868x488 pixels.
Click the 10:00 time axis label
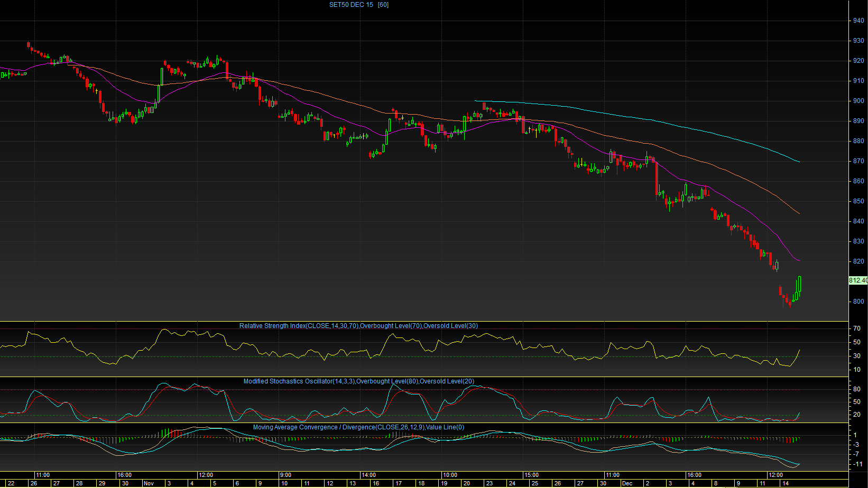pos(450,475)
